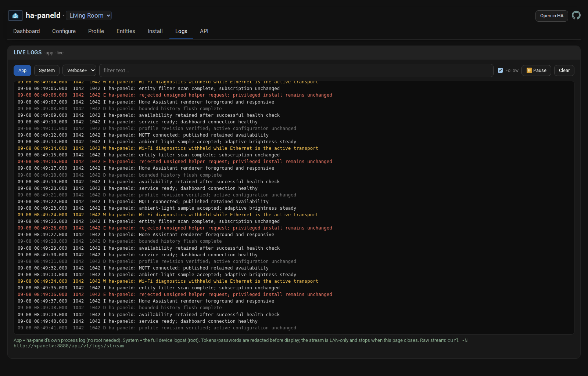Select error log line at 08:49:36.000
This screenshot has width=588, height=376.
(x=175, y=294)
